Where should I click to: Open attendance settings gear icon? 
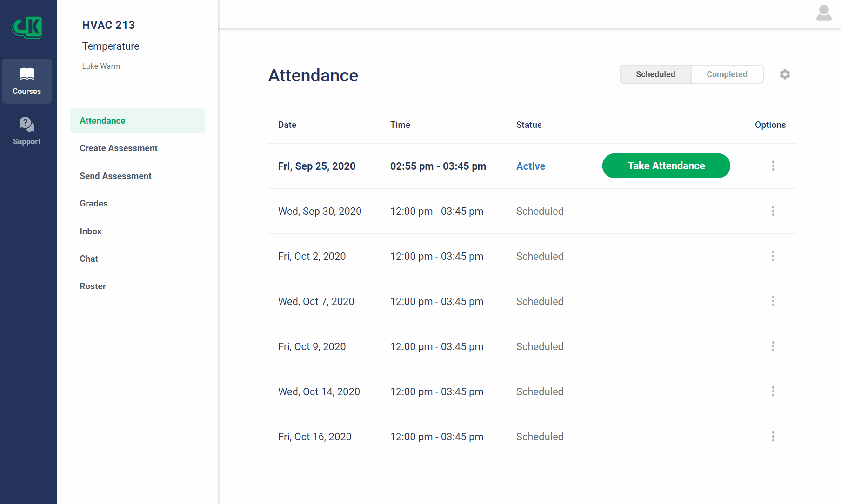point(785,74)
